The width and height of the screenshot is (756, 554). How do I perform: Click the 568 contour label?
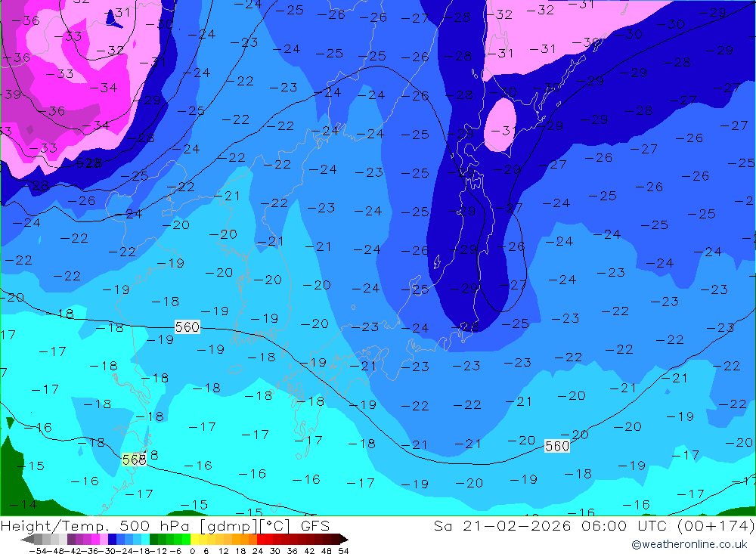[x=134, y=460]
